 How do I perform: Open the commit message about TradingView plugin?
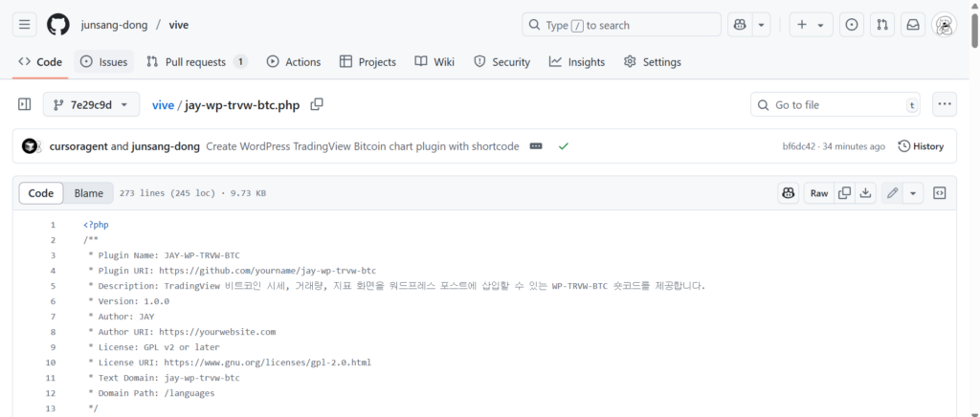pyautogui.click(x=363, y=146)
